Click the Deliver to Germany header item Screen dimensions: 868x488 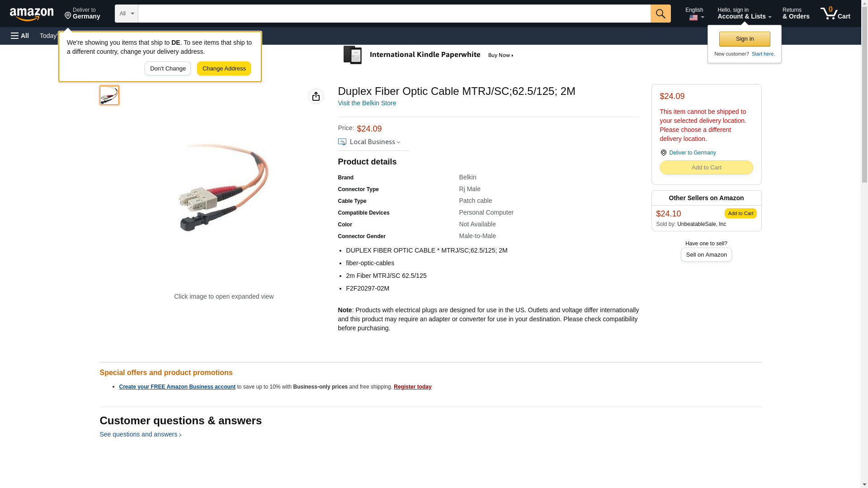pyautogui.click(x=82, y=14)
